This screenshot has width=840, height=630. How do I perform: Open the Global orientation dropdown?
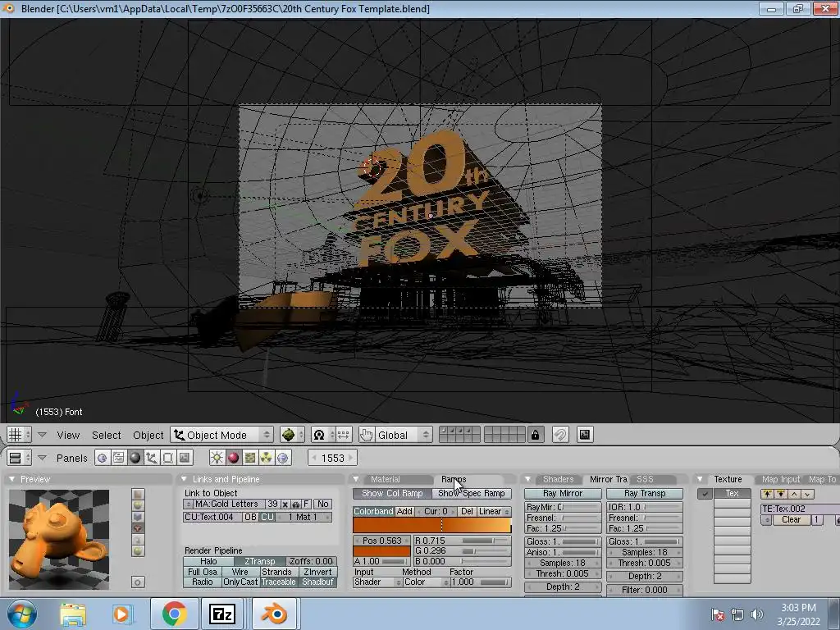coord(402,435)
